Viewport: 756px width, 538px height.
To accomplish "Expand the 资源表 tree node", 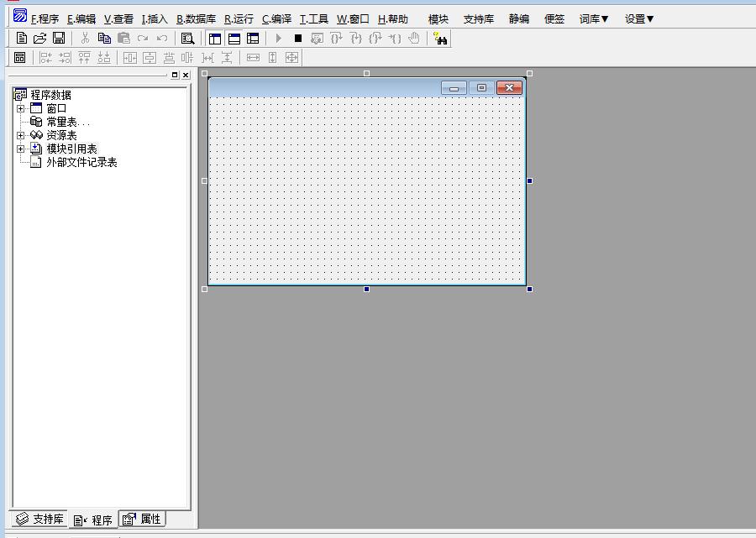I will tap(21, 135).
